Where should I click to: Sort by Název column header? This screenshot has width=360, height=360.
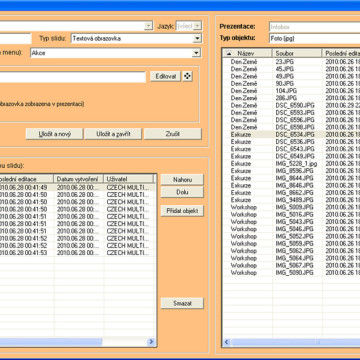tap(247, 53)
